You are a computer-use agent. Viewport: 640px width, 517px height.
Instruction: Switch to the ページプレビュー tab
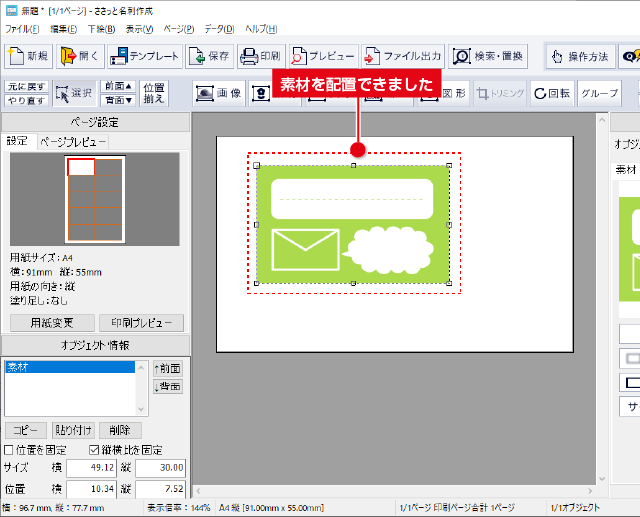click(x=71, y=142)
